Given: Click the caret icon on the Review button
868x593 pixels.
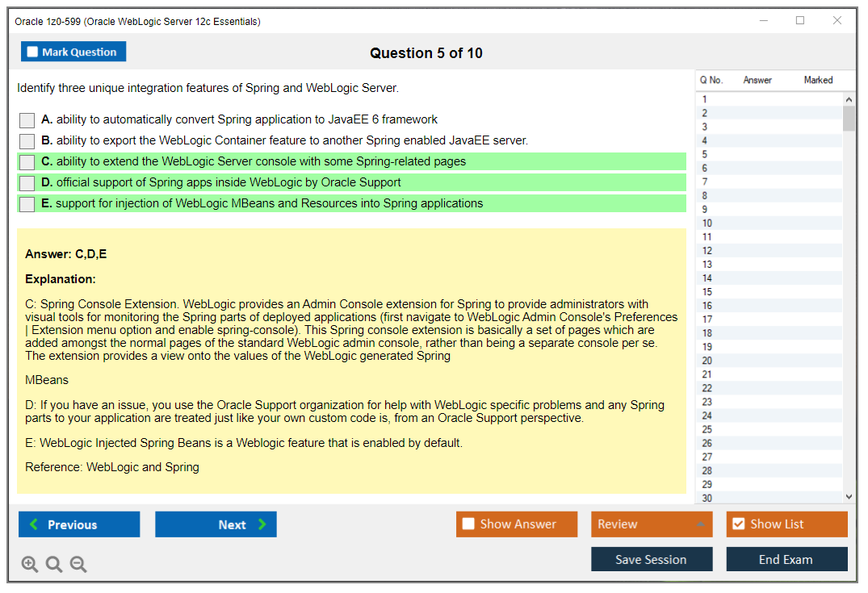Looking at the screenshot, I should 699,524.
